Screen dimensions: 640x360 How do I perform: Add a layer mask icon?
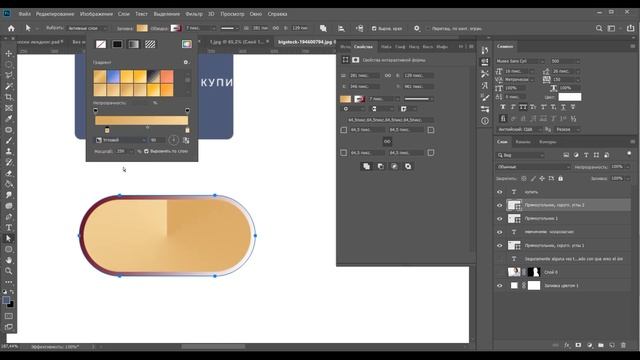(x=578, y=345)
